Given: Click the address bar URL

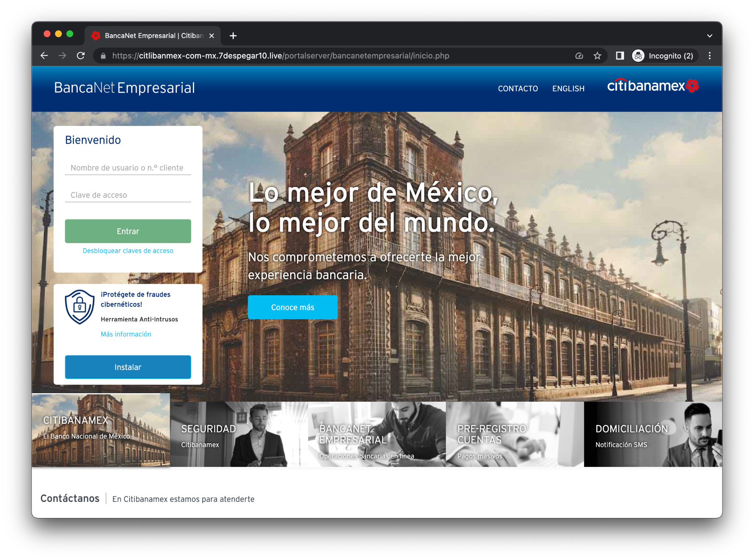Looking at the screenshot, I should coord(281,56).
